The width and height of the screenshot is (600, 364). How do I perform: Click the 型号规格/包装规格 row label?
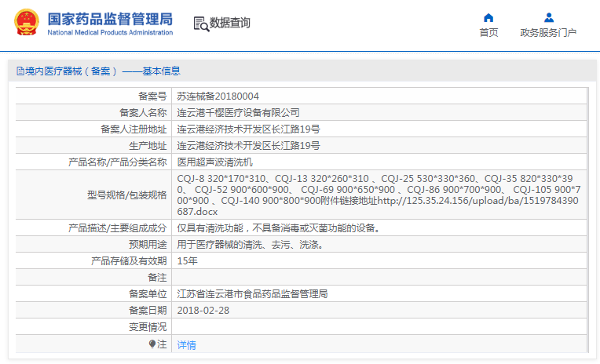127,195
